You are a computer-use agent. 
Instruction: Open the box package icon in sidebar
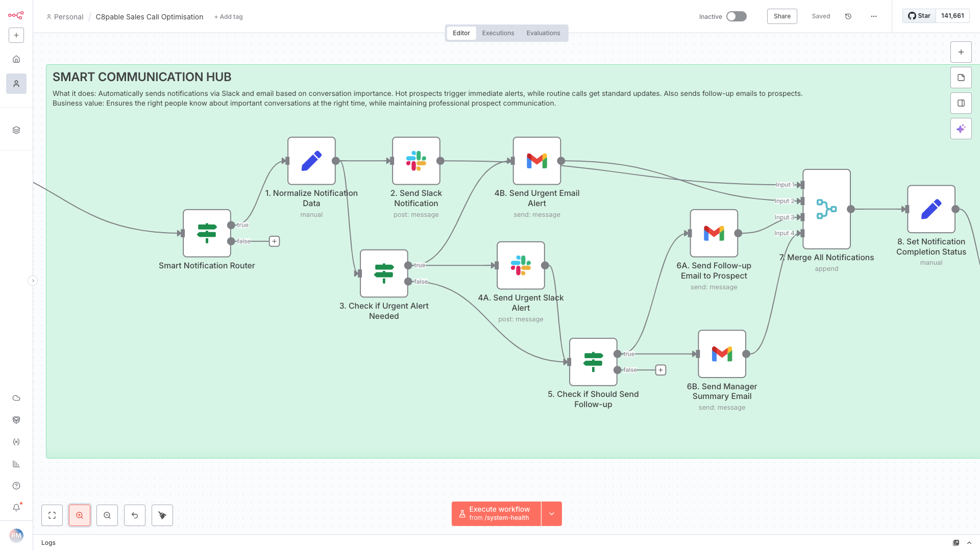pos(16,420)
